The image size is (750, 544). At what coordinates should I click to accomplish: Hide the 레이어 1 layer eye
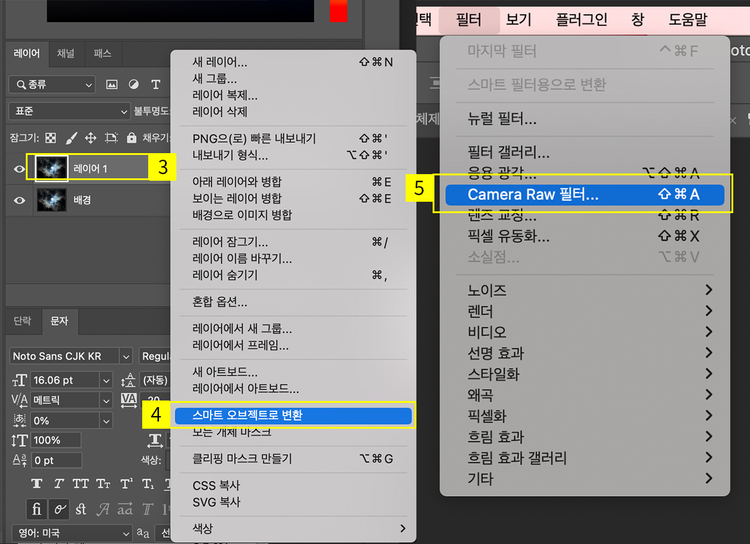(x=19, y=168)
